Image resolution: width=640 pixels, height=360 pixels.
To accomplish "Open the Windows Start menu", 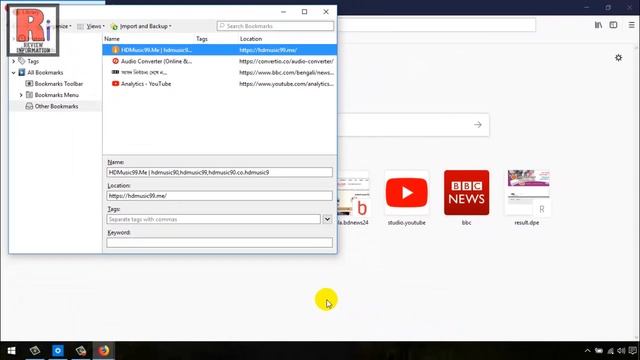I will pyautogui.click(x=11, y=351).
